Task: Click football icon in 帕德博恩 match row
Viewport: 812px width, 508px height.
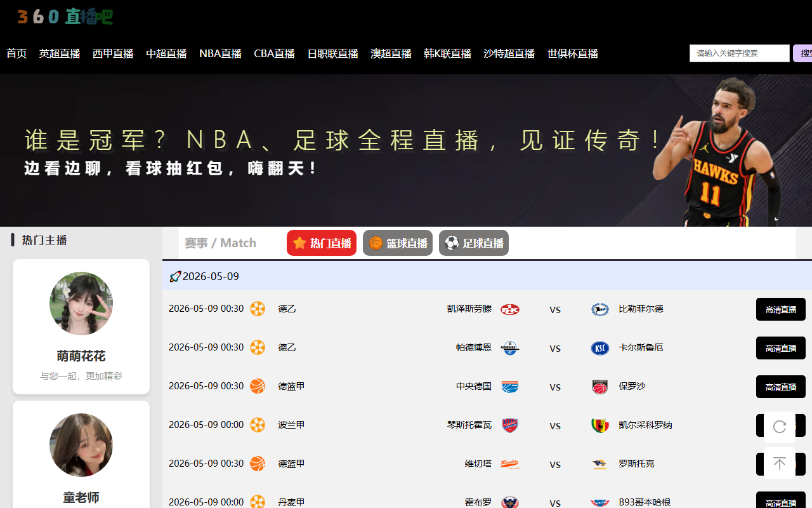Action: [x=258, y=347]
